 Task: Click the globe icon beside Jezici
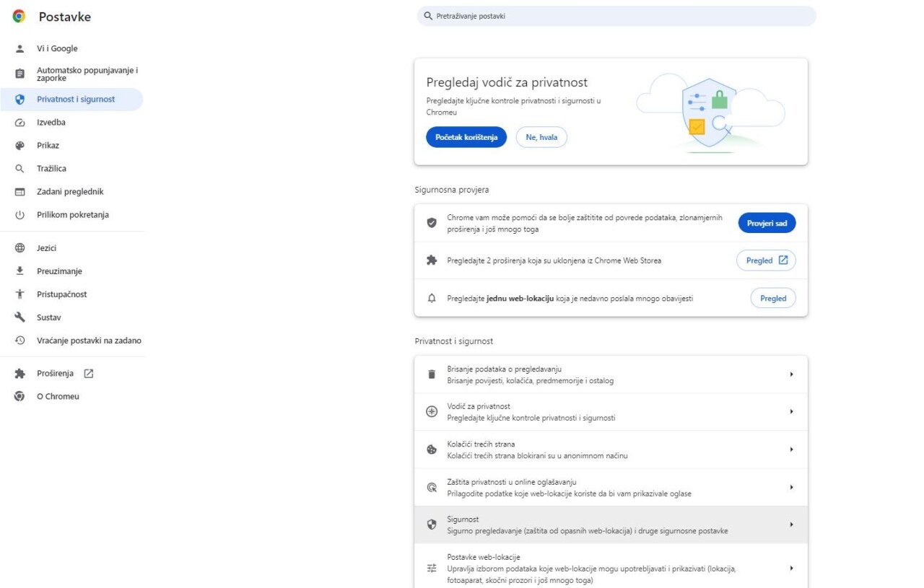tap(19, 247)
